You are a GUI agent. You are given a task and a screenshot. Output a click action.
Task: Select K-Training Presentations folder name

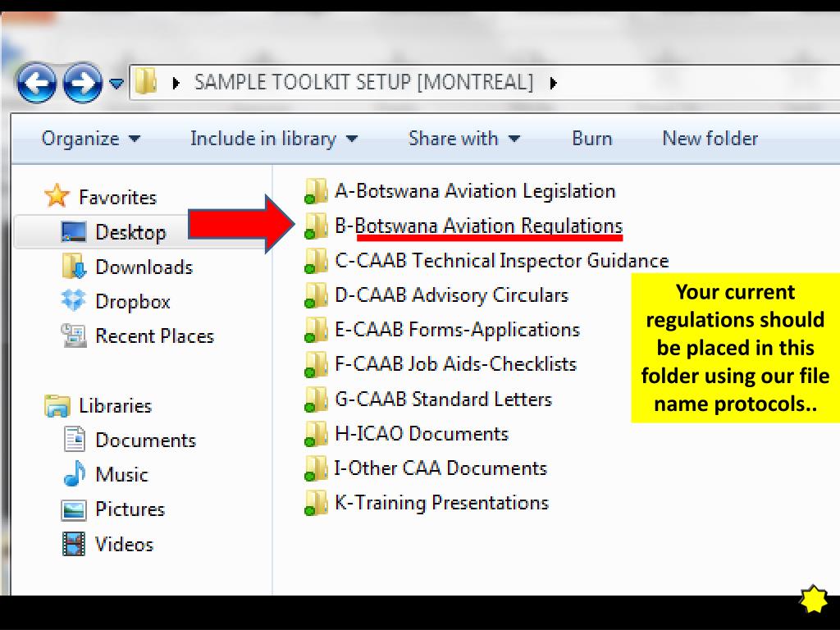pyautogui.click(x=442, y=503)
